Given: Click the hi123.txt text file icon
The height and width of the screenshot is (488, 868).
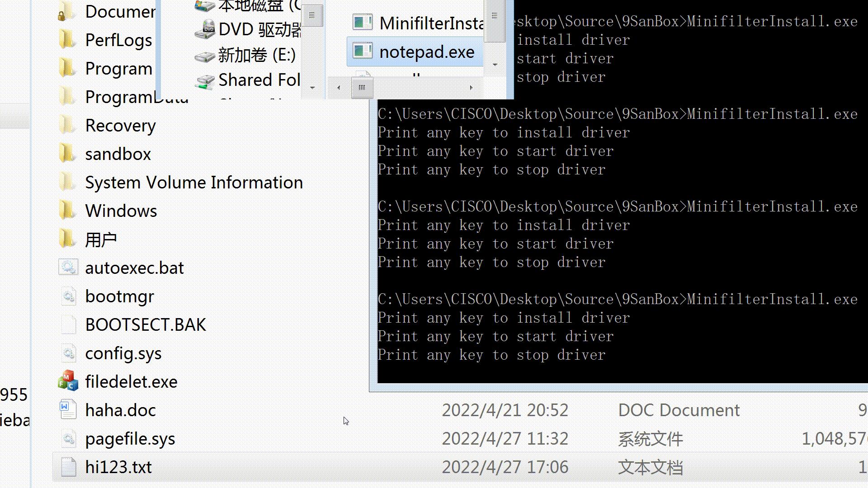Looking at the screenshot, I should tap(68, 467).
